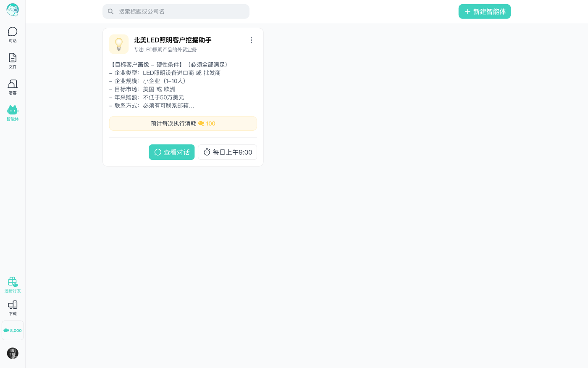Viewport: 588px width, 368px height.
Task: Open agent title 北美LED照明客户挖掘助手
Action: 173,40
